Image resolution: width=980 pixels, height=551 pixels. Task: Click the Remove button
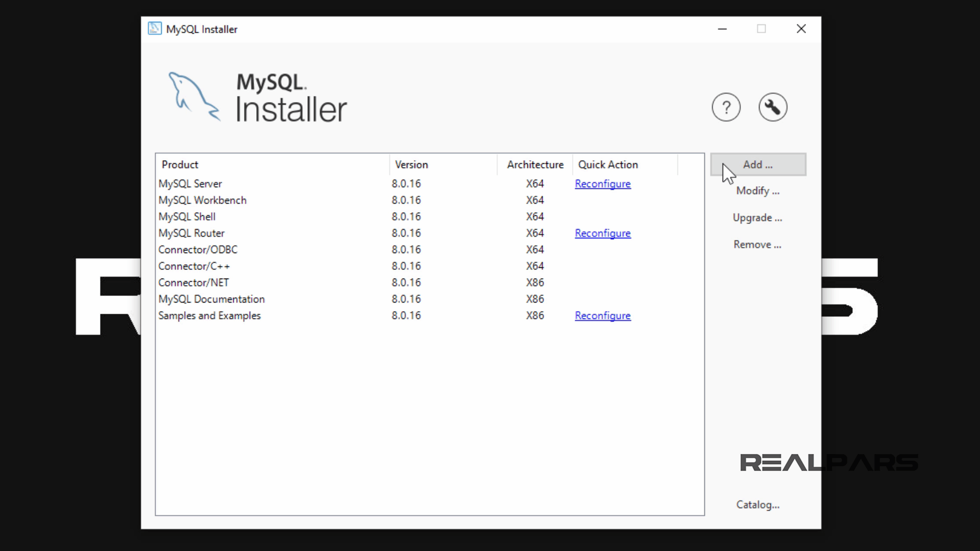tap(757, 244)
